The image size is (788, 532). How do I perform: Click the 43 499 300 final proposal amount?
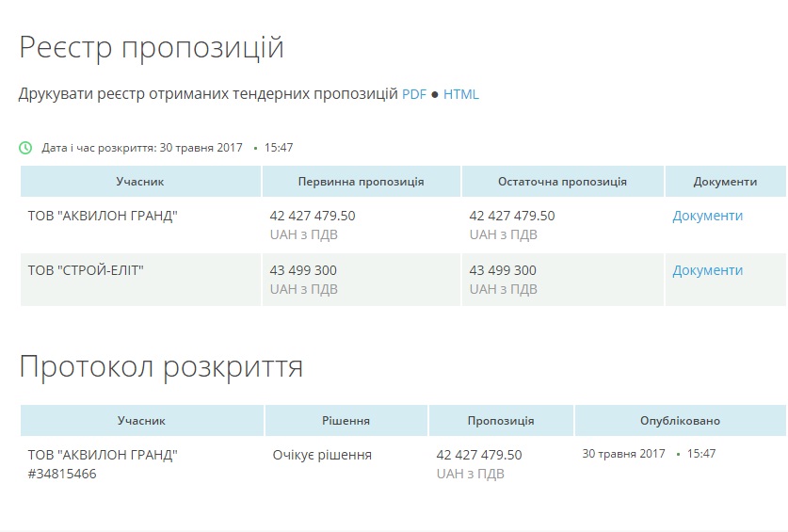coord(503,270)
